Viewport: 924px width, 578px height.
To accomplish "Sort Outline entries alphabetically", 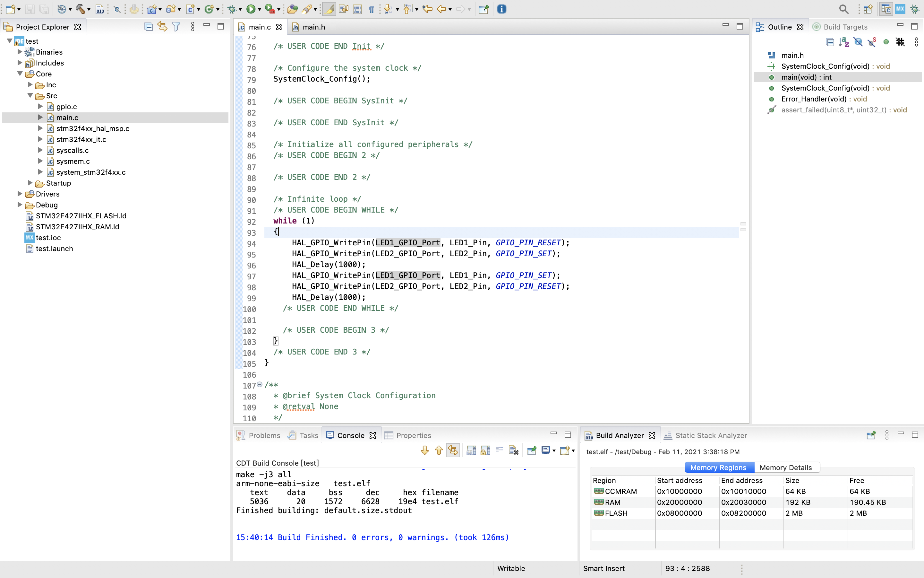I will (844, 42).
